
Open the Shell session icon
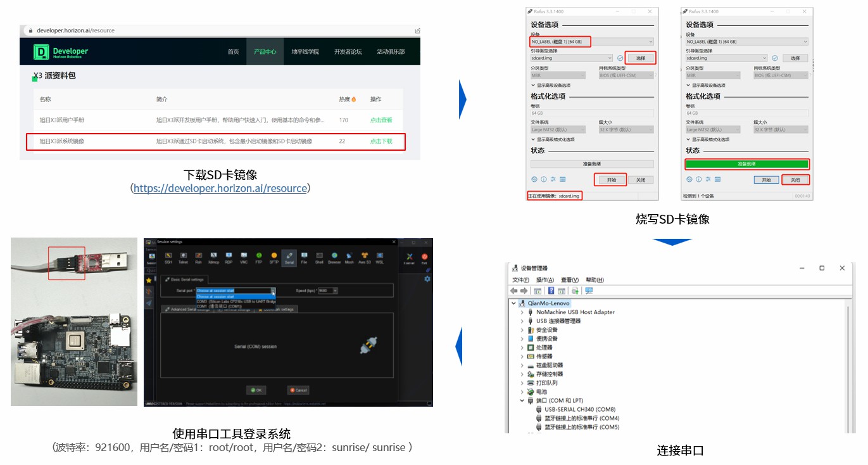tap(319, 257)
